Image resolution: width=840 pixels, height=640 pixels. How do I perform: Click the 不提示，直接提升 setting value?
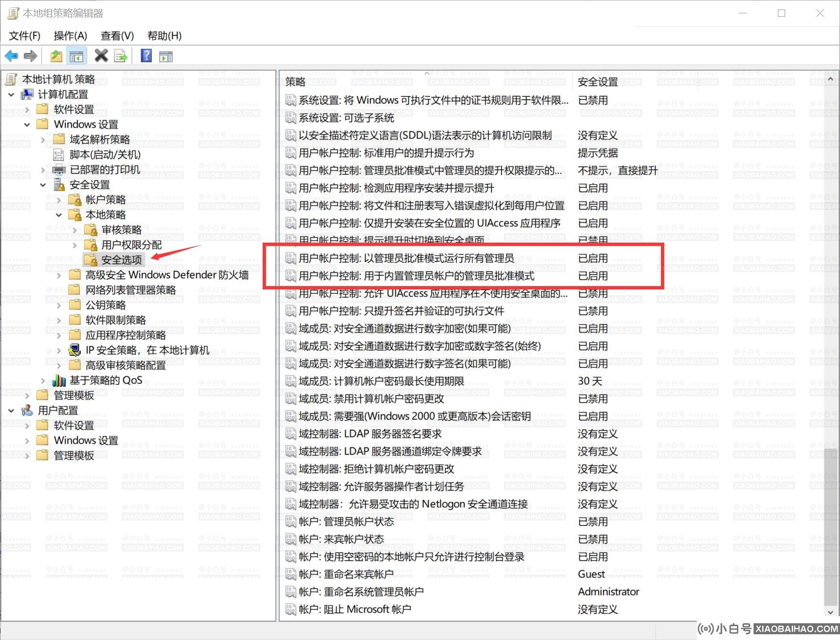coord(618,171)
